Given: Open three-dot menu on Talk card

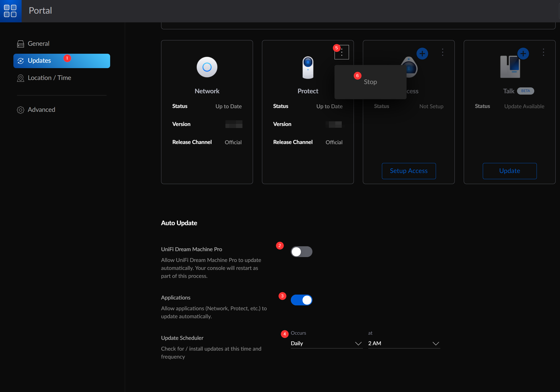Looking at the screenshot, I should 543,52.
